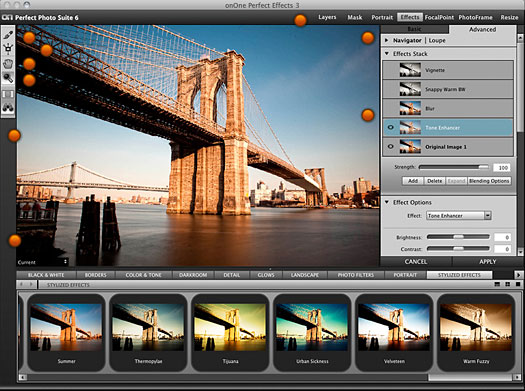Click scroll-left arrow of effects browser

(x=22, y=377)
